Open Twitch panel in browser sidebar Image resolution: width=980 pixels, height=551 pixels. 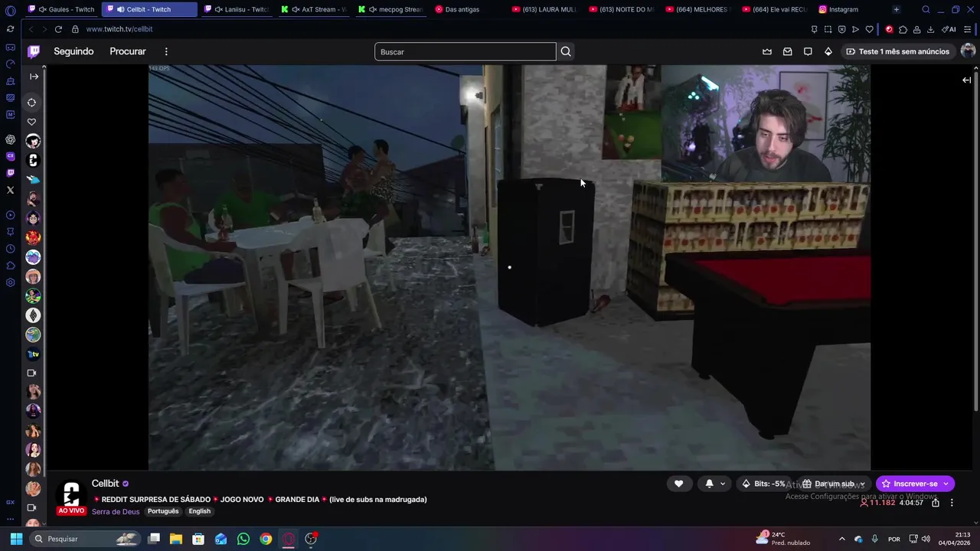(10, 174)
